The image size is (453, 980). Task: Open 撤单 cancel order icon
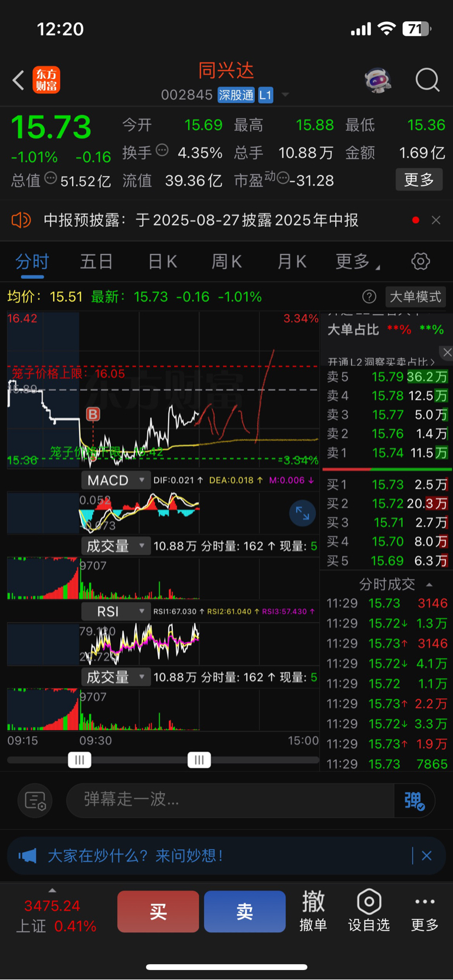(x=313, y=911)
